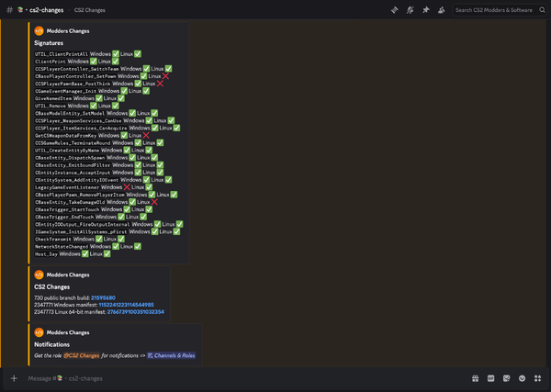Select the CheckTransmit signature name
Image resolution: width=551 pixels, height=392 pixels.
pyautogui.click(x=53, y=240)
